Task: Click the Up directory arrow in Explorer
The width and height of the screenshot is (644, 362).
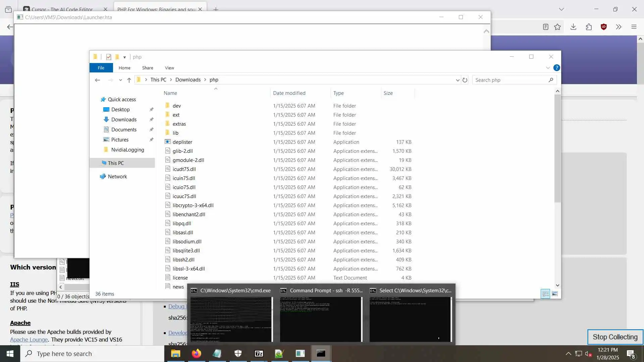Action: tap(129, 80)
